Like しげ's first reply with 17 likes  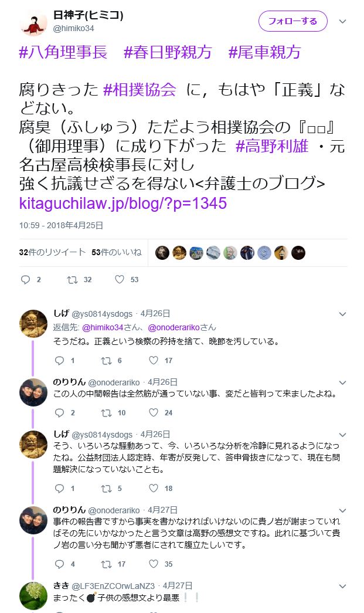(154, 360)
